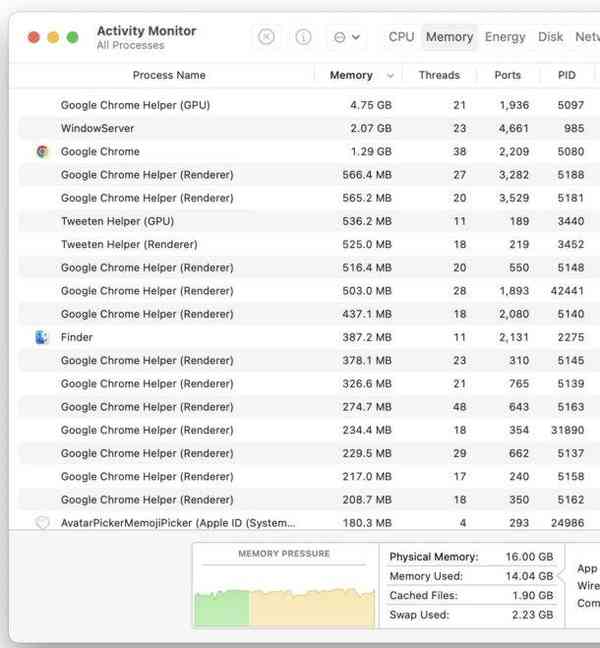Click the AvatarPickerMemojiPicker row icon
The image size is (600, 648).
coord(42,523)
